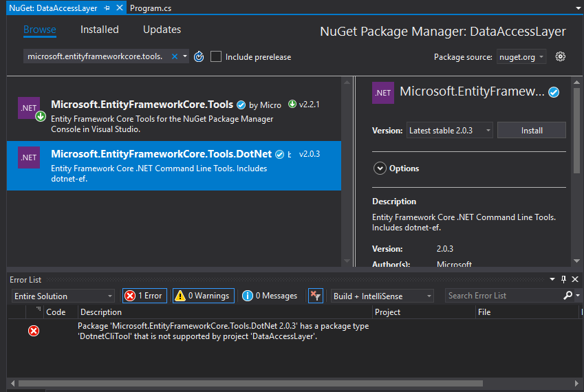Enable the Include prerelease checkbox
584x392 pixels.
click(x=216, y=56)
